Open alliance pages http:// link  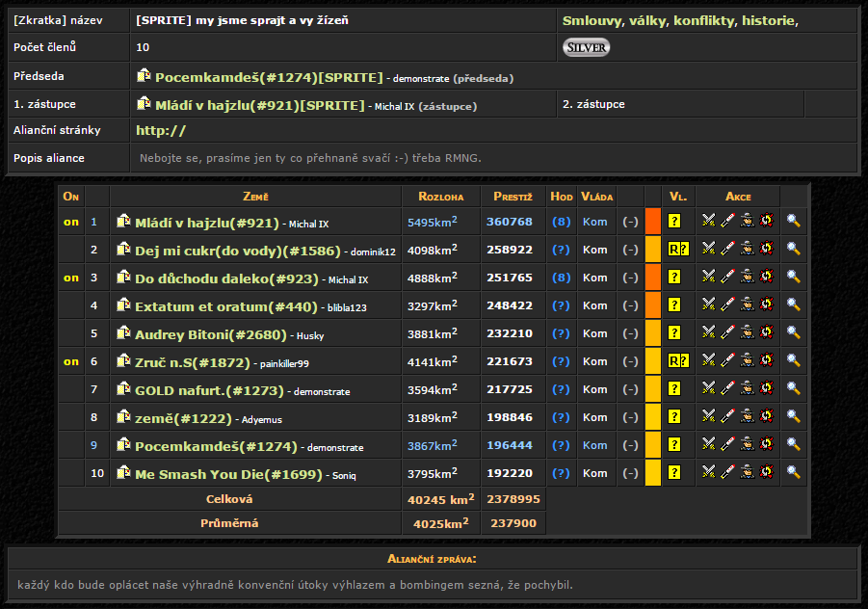[x=161, y=131]
